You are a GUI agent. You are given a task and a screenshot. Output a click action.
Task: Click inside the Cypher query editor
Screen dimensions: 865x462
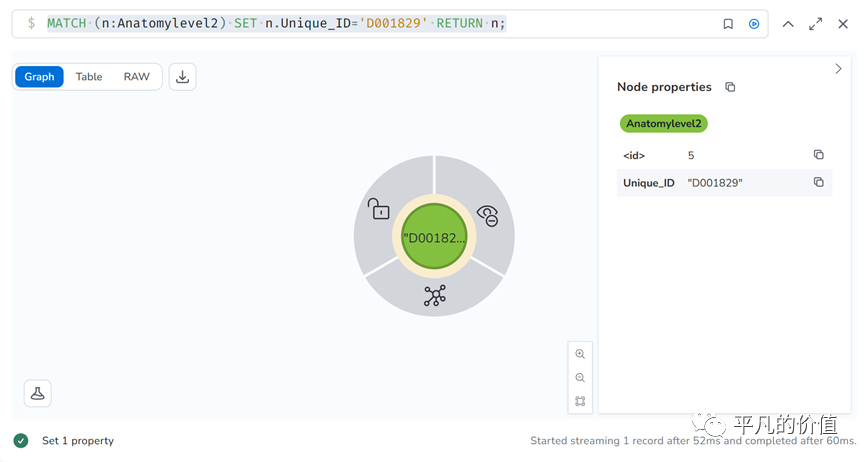point(380,24)
